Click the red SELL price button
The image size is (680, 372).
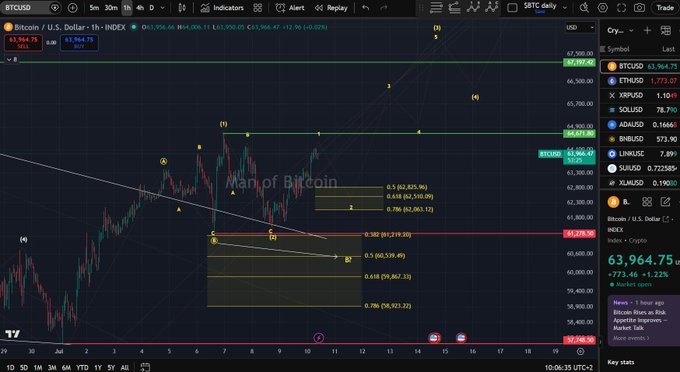(x=23, y=42)
